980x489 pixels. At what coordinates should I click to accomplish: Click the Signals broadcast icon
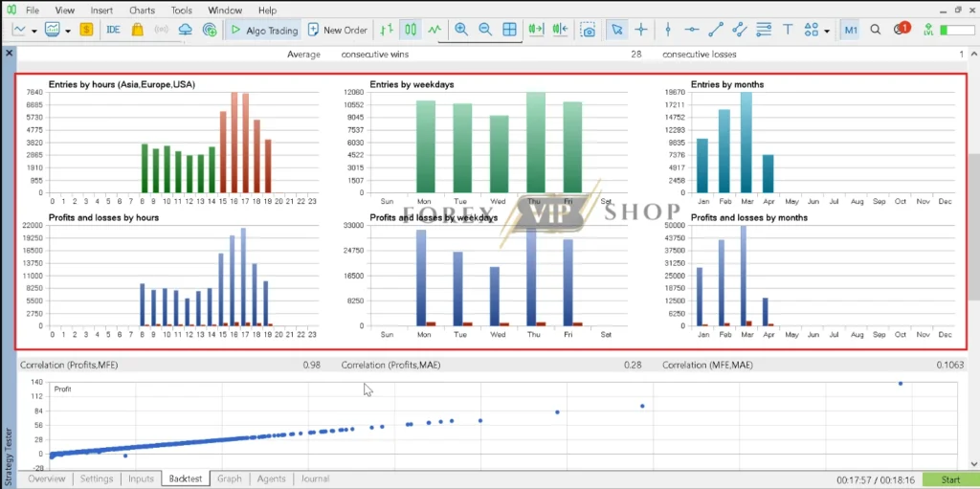pyautogui.click(x=161, y=30)
